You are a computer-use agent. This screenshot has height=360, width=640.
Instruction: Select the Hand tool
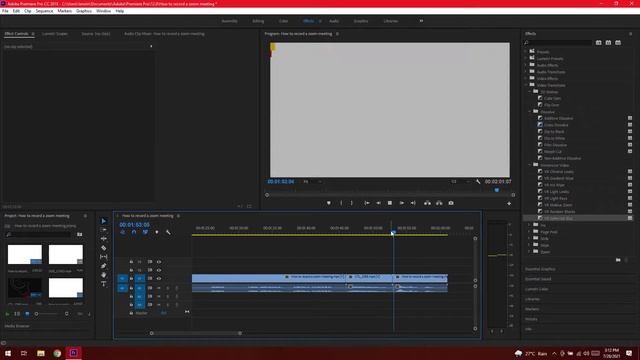pyautogui.click(x=104, y=275)
